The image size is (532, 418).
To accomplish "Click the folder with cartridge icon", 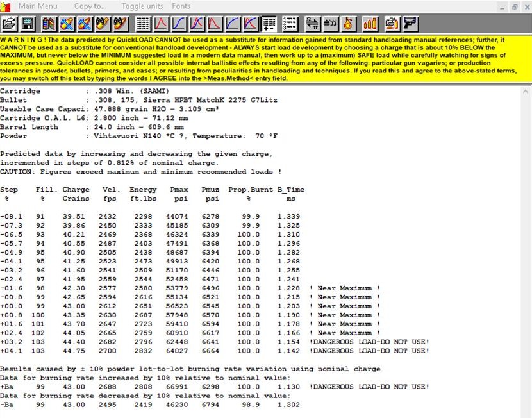I will tap(392, 24).
